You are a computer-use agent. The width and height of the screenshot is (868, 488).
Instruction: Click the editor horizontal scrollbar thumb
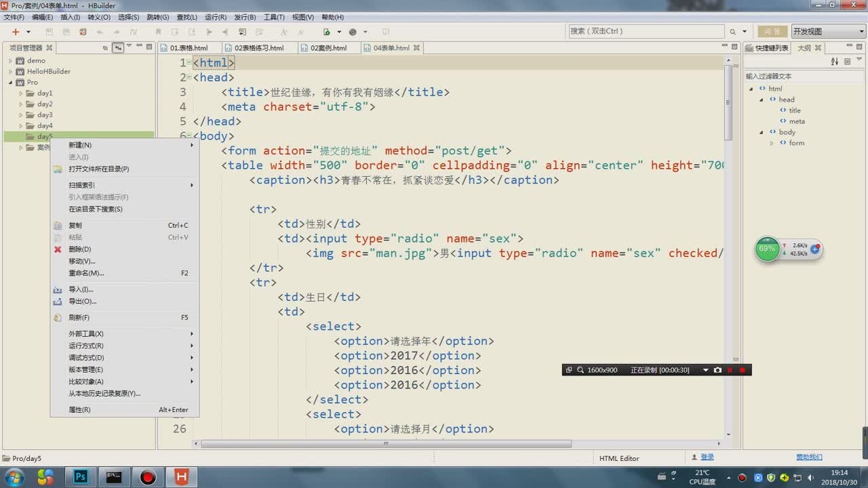click(387, 444)
